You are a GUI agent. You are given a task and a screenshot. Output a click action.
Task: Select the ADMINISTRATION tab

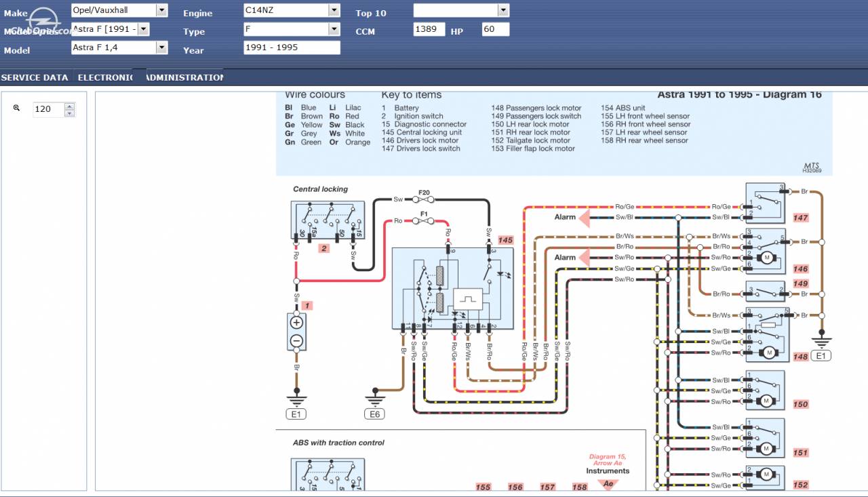[x=184, y=77]
